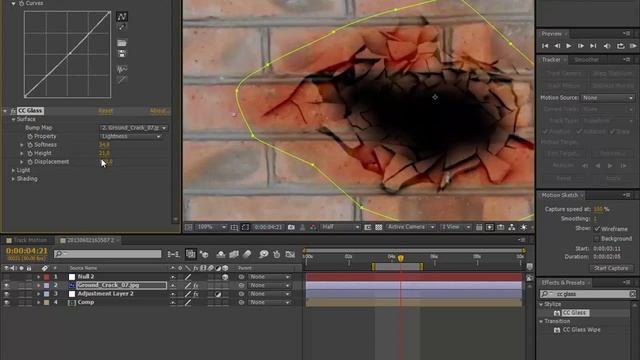The image size is (640, 360).
Task: Expand the Softness property
Action: [x=22, y=145]
